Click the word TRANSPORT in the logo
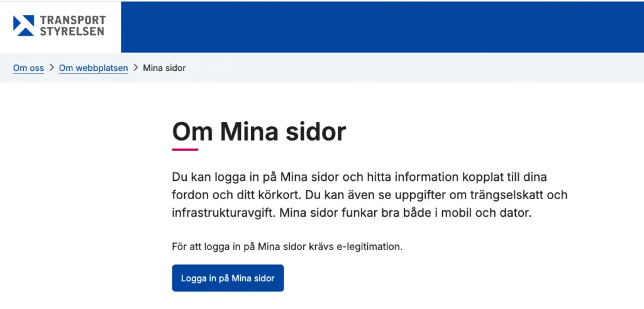Screen dimensions: 644x309 72,20
